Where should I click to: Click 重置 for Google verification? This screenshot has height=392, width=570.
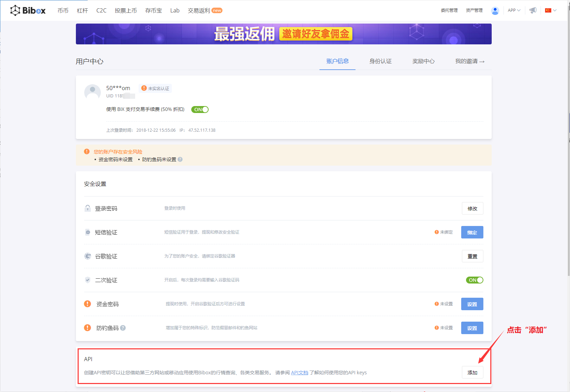pyautogui.click(x=472, y=256)
